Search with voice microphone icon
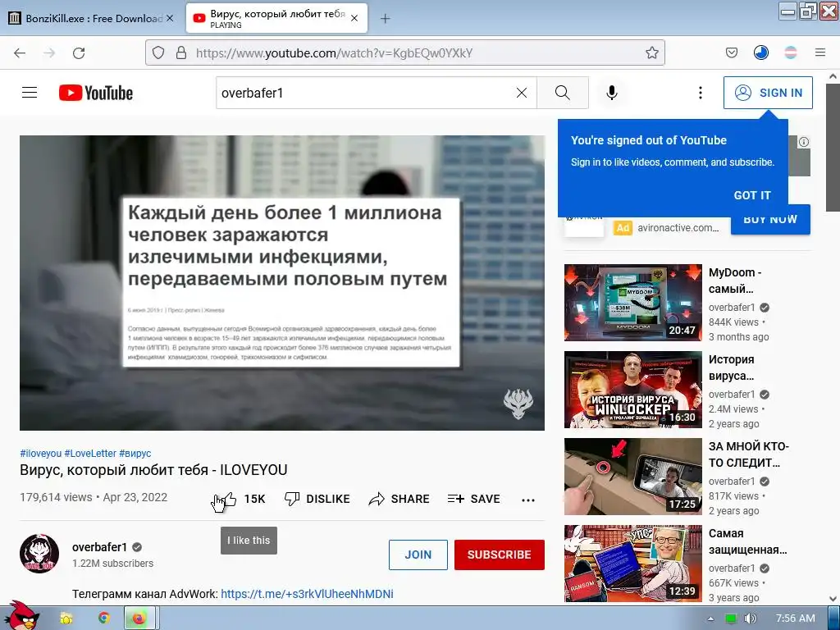The width and height of the screenshot is (840, 630). tap(611, 93)
